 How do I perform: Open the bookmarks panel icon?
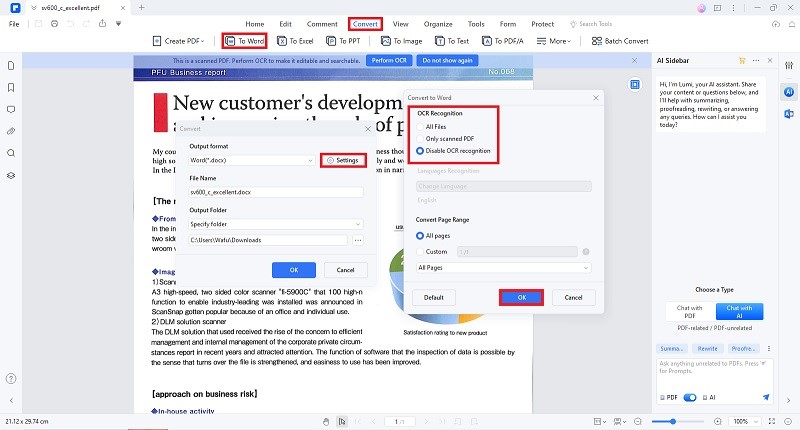coord(11,87)
